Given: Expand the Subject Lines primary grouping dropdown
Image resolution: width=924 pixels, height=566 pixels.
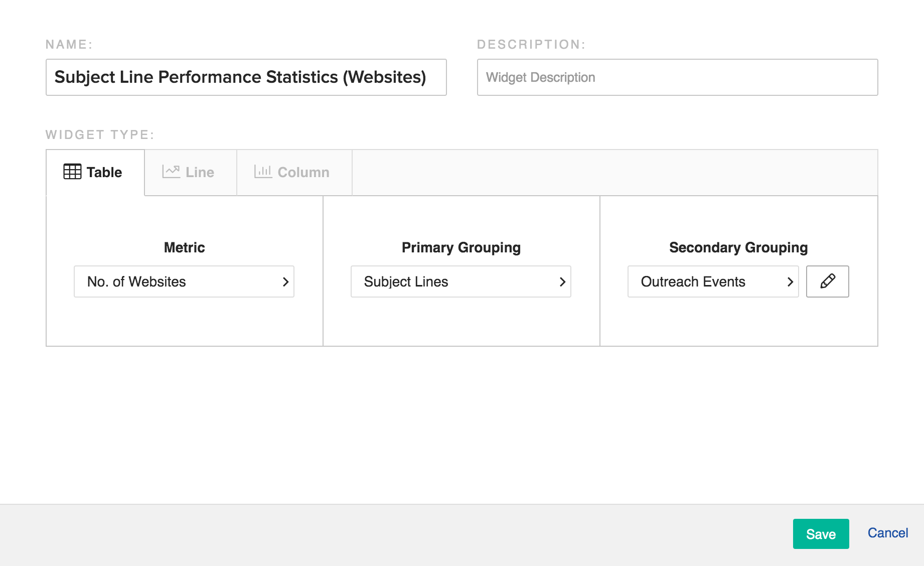Looking at the screenshot, I should (460, 281).
